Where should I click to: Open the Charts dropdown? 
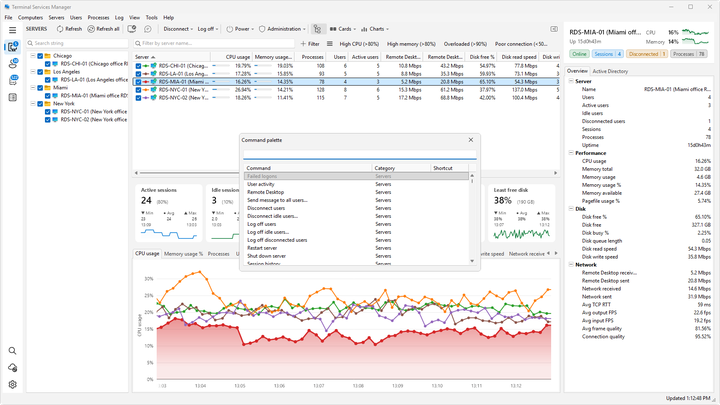(x=375, y=29)
